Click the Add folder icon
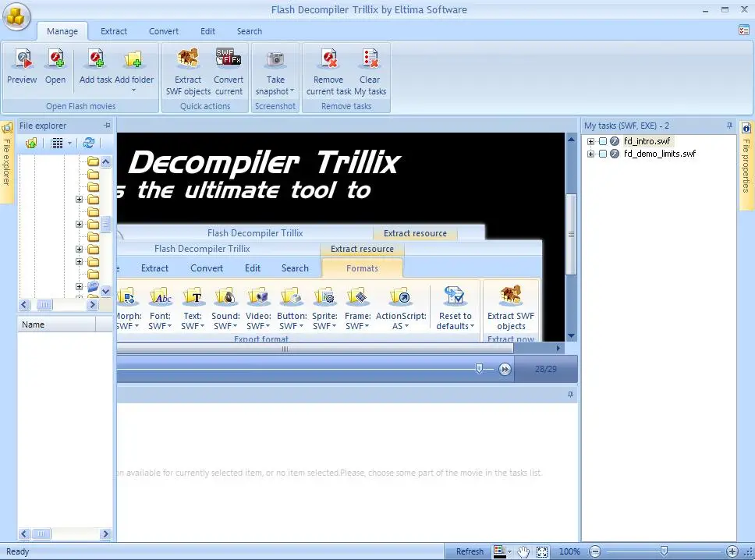 tap(133, 60)
